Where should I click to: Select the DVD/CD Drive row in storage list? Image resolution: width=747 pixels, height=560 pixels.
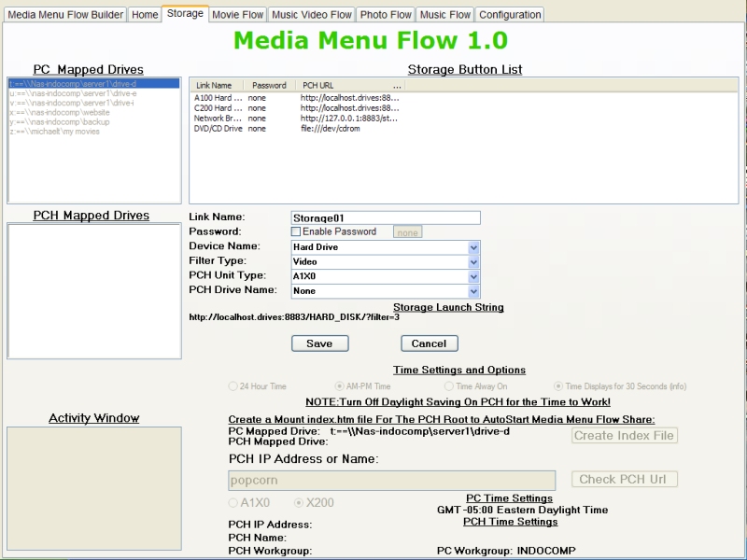tap(218, 129)
